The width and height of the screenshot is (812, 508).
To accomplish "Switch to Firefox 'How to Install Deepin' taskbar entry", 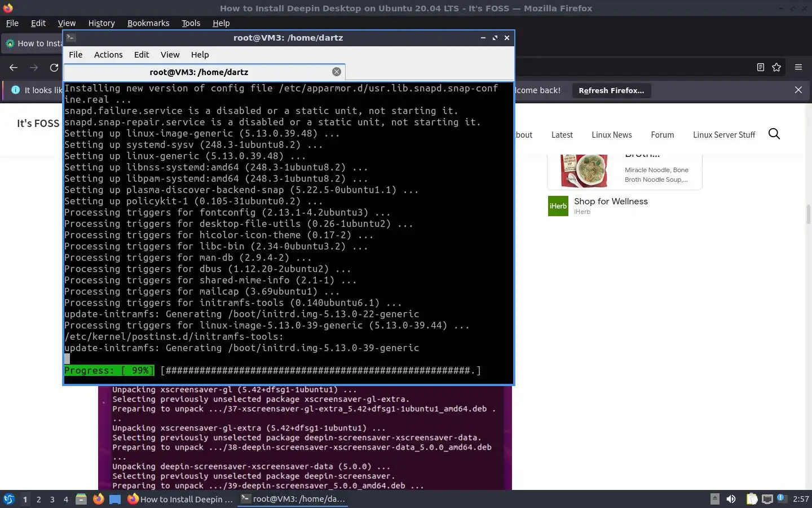I will 180,499.
